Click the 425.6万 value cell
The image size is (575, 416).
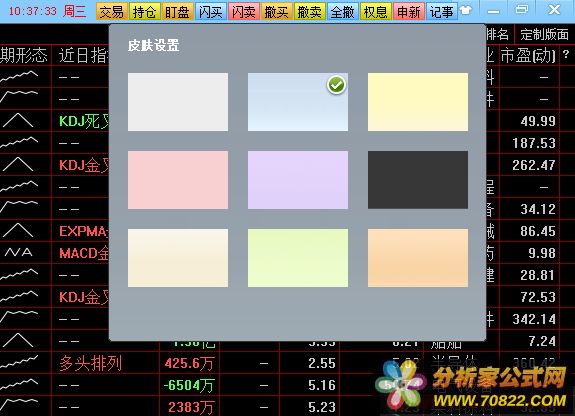pos(189,364)
